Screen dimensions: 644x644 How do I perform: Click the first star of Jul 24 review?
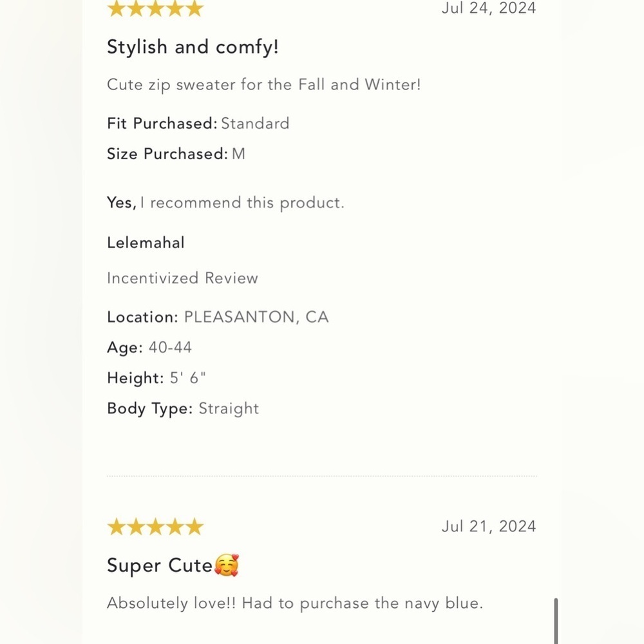pos(116,8)
